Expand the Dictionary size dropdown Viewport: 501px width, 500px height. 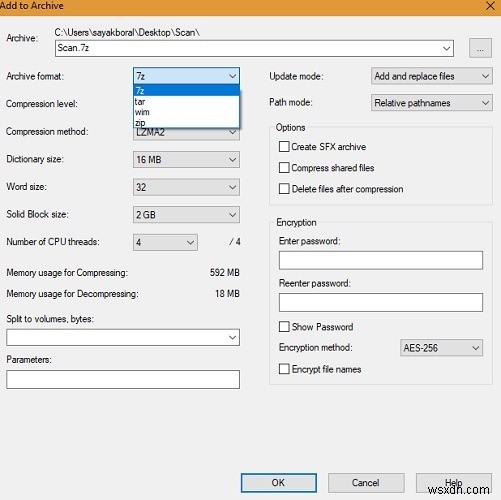tap(186, 160)
